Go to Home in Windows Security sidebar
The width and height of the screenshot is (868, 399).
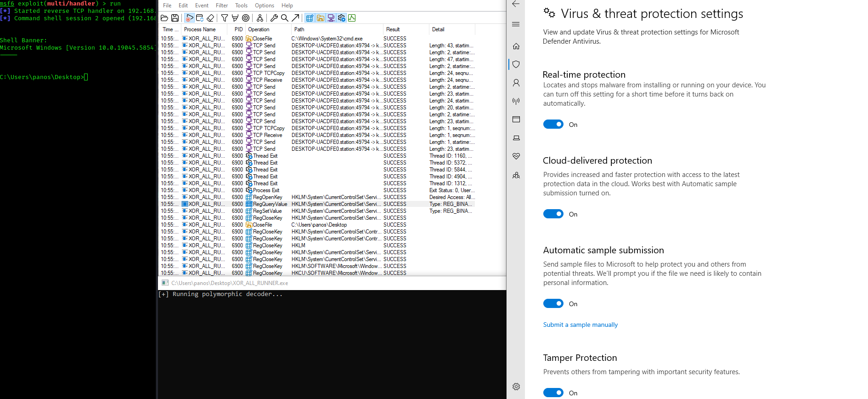point(516,46)
